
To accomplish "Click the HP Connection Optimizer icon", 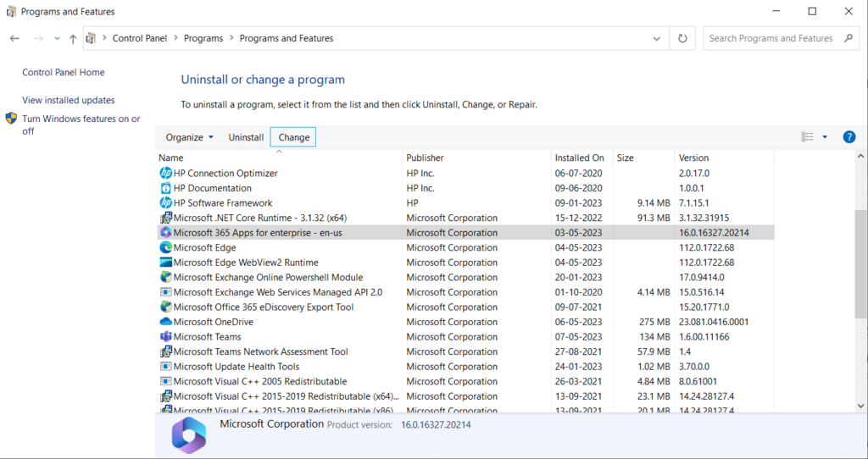I will click(165, 173).
